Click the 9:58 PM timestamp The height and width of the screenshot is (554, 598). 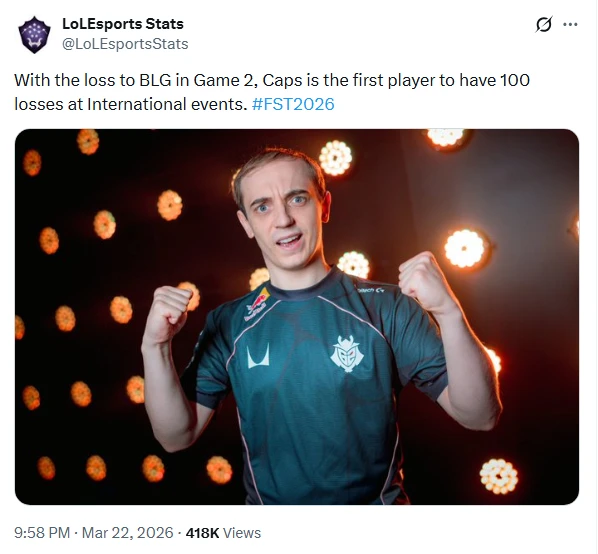coord(42,533)
